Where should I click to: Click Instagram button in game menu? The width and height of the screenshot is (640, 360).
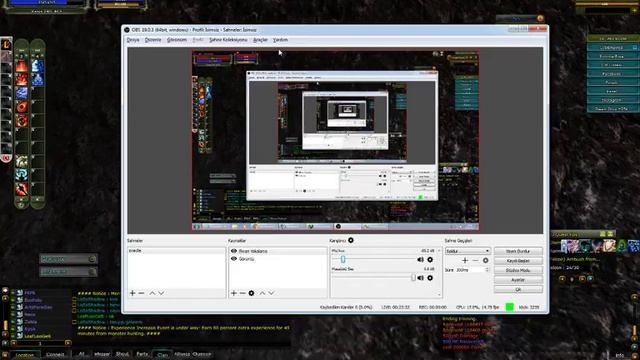pyautogui.click(x=611, y=100)
